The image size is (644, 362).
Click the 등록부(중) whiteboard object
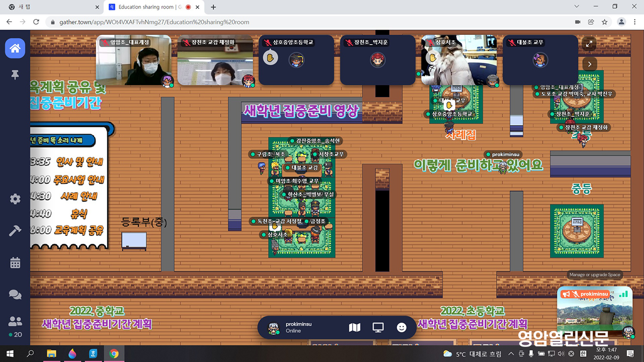click(134, 241)
